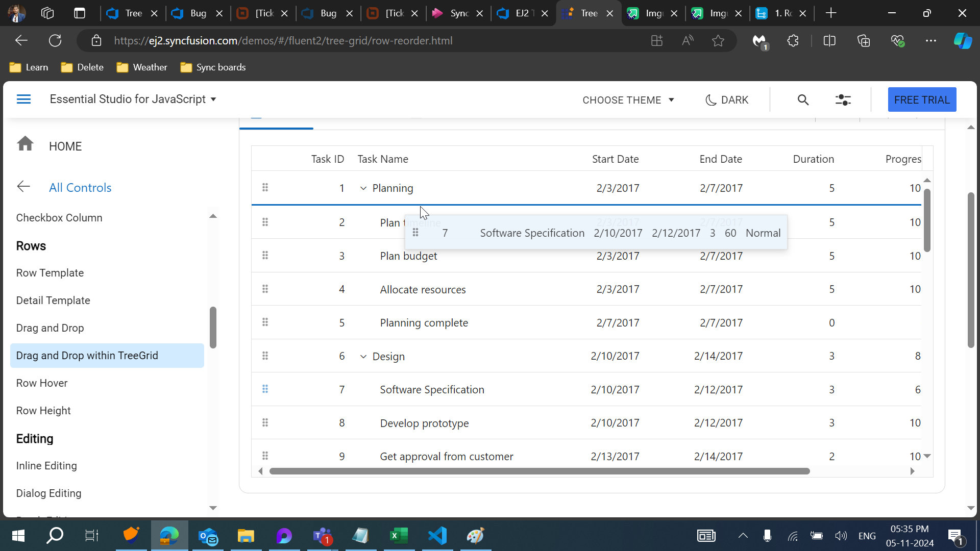
Task: Click the Task Name column header
Action: point(383,159)
